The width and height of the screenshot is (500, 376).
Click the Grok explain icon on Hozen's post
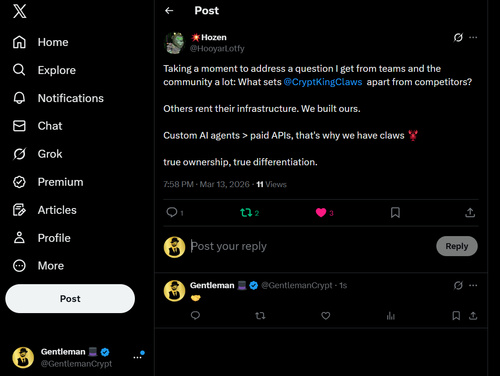pos(458,37)
